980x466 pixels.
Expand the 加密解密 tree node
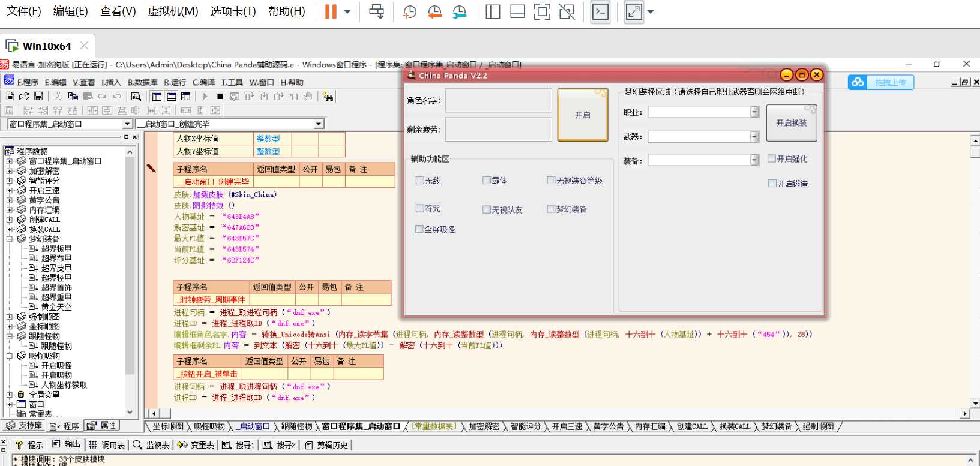click(9, 171)
